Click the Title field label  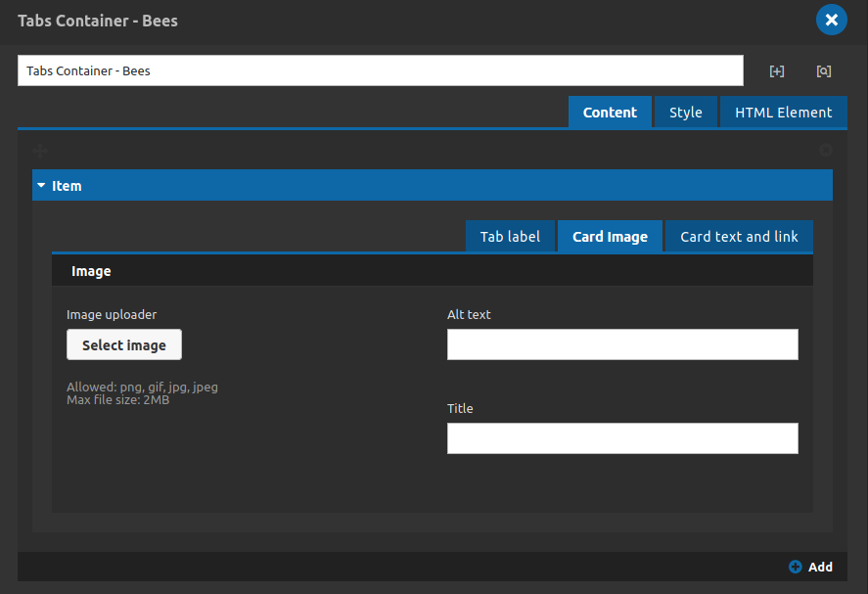(x=460, y=408)
